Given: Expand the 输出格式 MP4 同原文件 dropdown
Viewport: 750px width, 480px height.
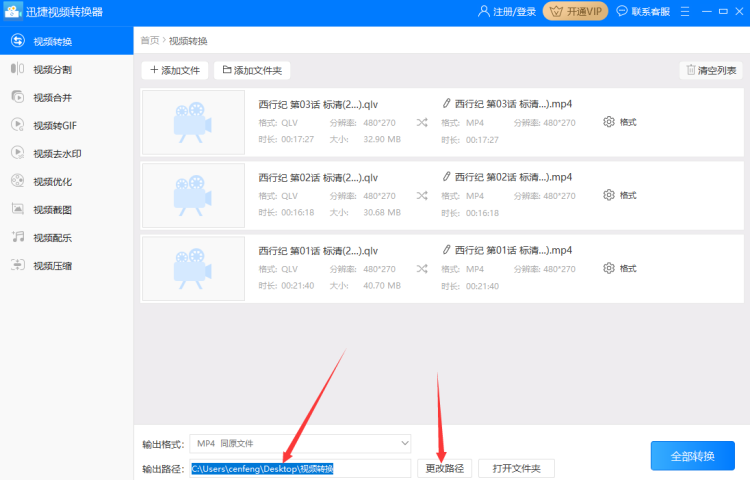Looking at the screenshot, I should [300, 444].
